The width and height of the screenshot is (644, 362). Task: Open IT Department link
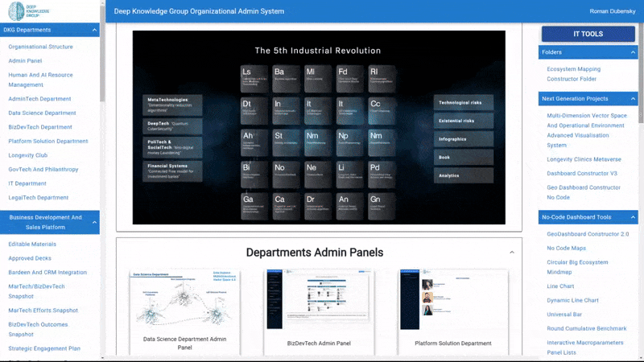27,183
